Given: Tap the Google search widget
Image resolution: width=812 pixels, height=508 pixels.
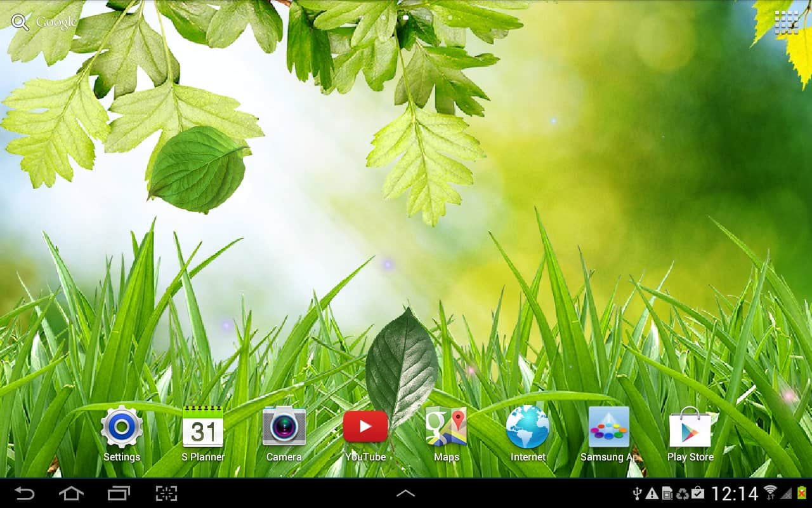Looking at the screenshot, I should [44, 22].
